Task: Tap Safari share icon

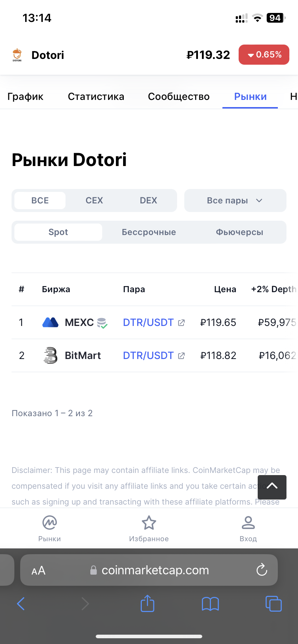Action: [x=148, y=603]
